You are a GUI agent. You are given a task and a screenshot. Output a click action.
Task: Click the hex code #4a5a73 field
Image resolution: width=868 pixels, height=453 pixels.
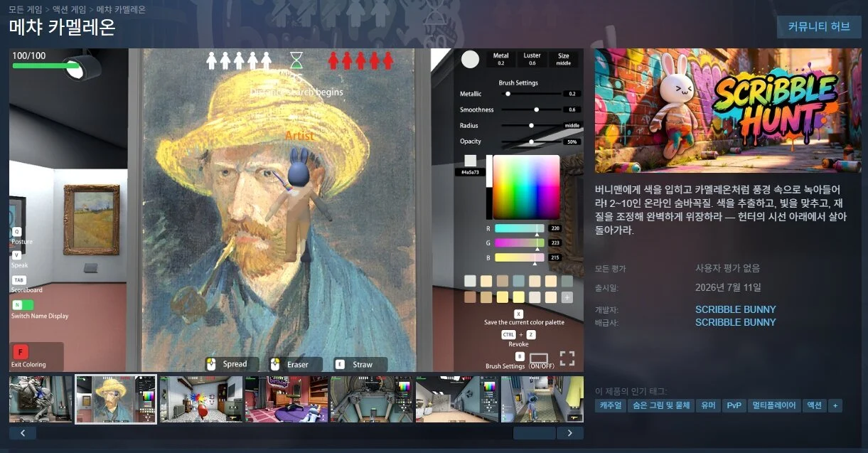[469, 172]
